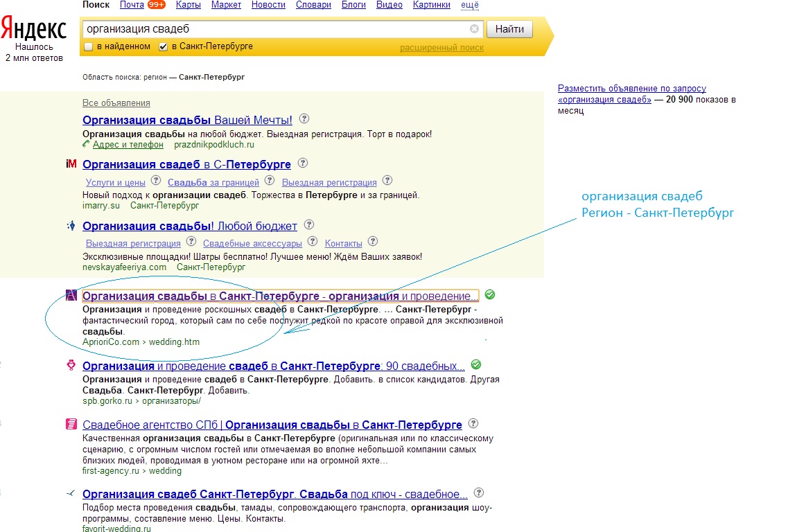This screenshot has width=788, height=532.
Task: Open 'Словари' service tab
Action: point(313,5)
